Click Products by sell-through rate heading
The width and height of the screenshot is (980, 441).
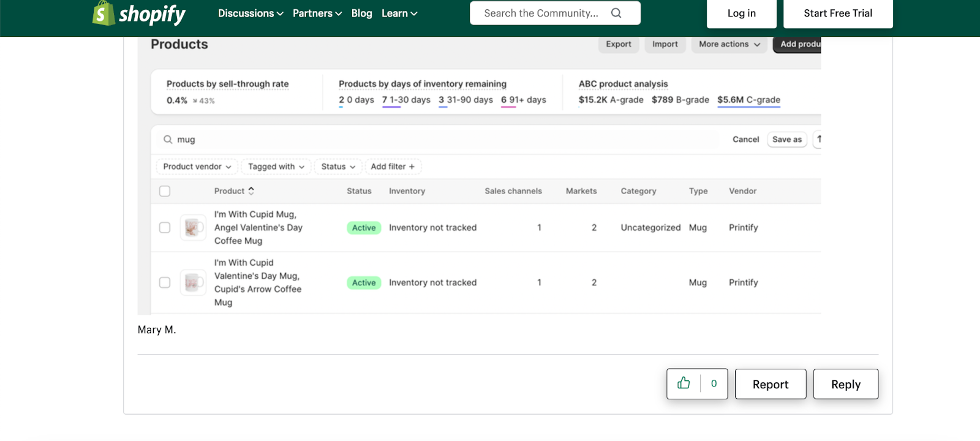pos(227,84)
